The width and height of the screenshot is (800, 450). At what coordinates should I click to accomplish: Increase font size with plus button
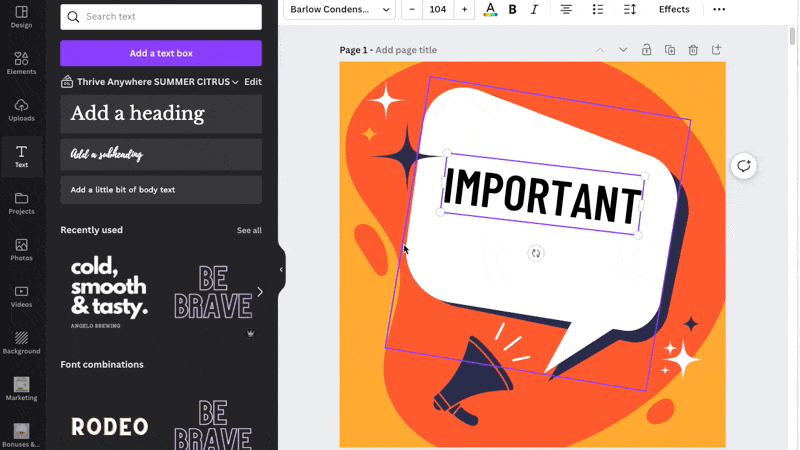click(x=464, y=9)
